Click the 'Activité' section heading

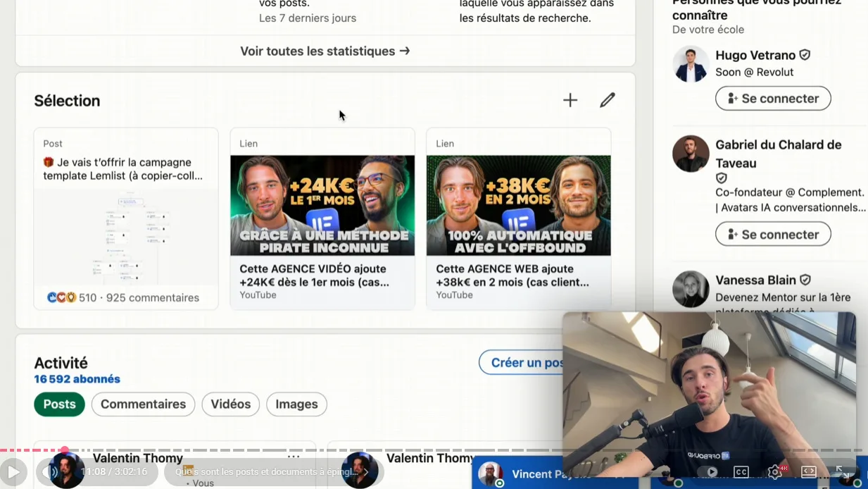coord(61,363)
